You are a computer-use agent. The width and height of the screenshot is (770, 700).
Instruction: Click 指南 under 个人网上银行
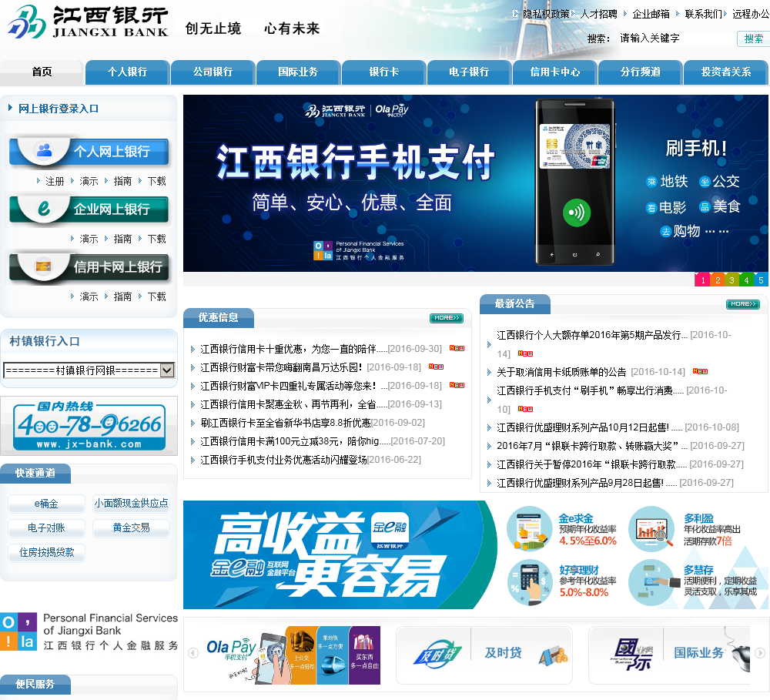(x=122, y=181)
